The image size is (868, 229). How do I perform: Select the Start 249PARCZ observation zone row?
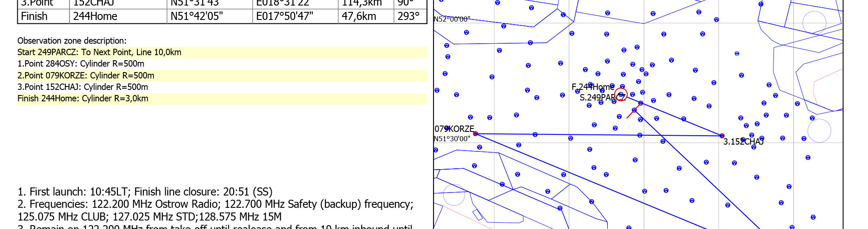click(x=99, y=52)
